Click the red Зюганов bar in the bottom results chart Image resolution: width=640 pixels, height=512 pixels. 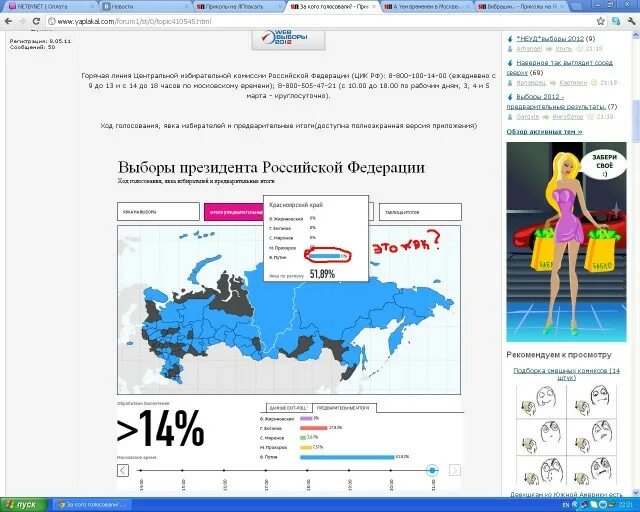tap(313, 428)
